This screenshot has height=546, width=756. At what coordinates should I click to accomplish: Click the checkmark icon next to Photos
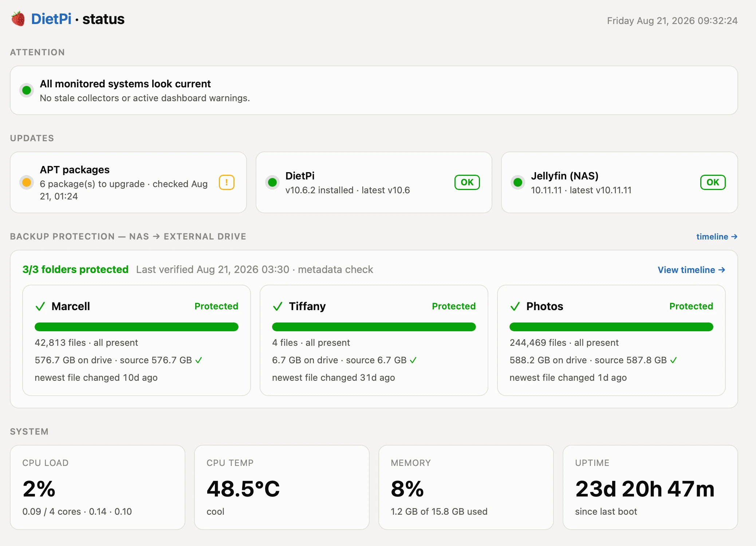(515, 306)
